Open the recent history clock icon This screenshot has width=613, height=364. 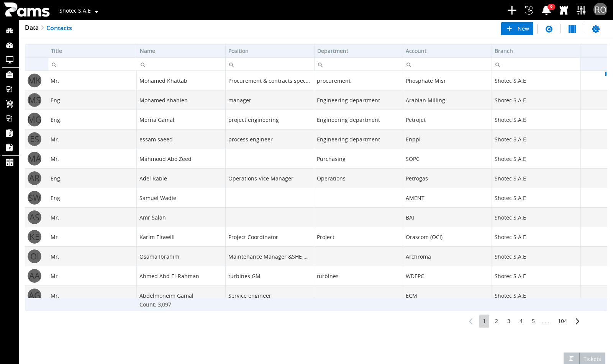tap(529, 10)
